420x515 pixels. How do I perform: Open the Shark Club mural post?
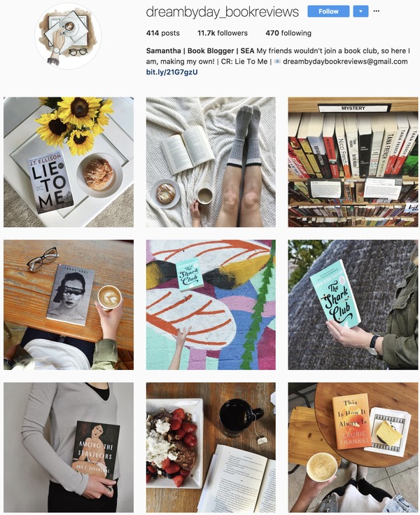pos(211,305)
